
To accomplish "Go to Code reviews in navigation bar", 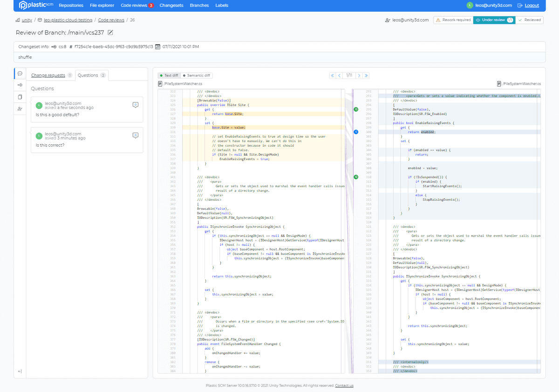I will click(x=134, y=6).
